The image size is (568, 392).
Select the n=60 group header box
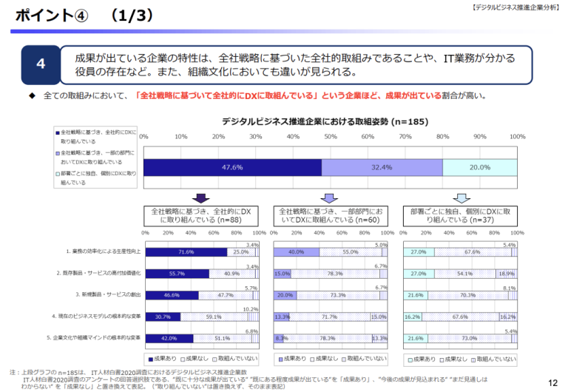click(x=330, y=215)
